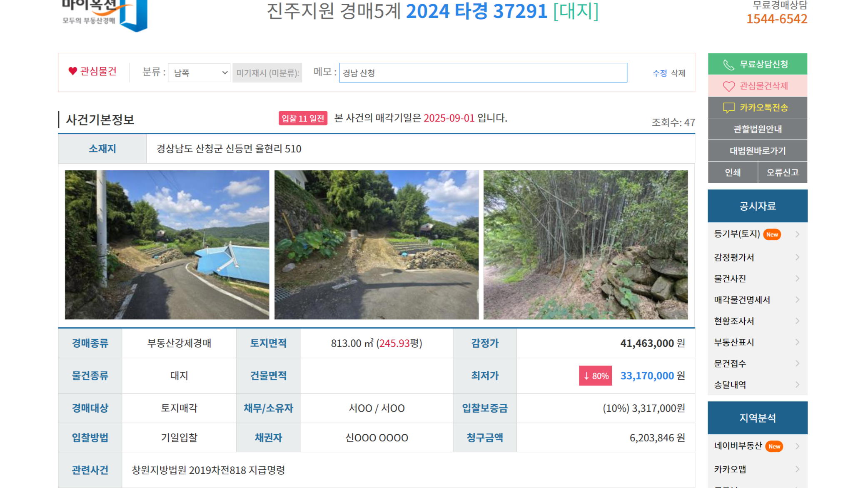868x488 pixels.
Task: Expand the 매각물건명세서 sidebar entry
Action: click(757, 300)
